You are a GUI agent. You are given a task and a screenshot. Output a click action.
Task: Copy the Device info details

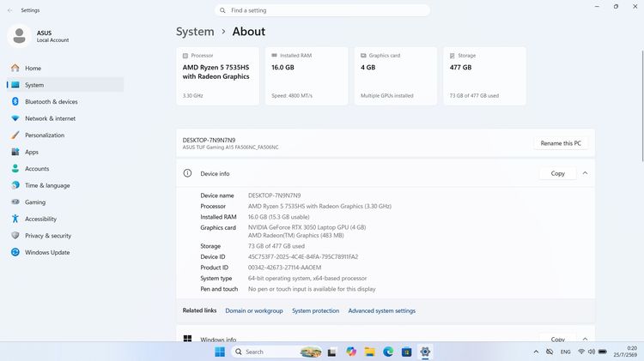[x=557, y=173]
